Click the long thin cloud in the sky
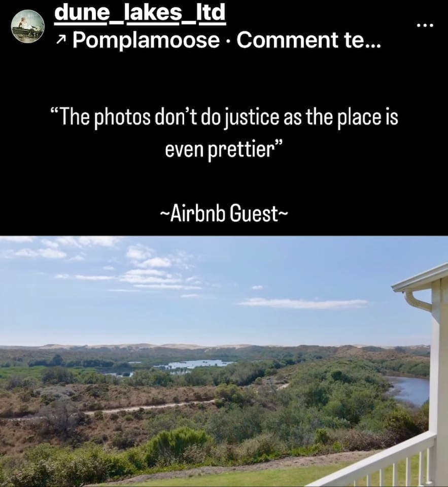 [x=304, y=302]
